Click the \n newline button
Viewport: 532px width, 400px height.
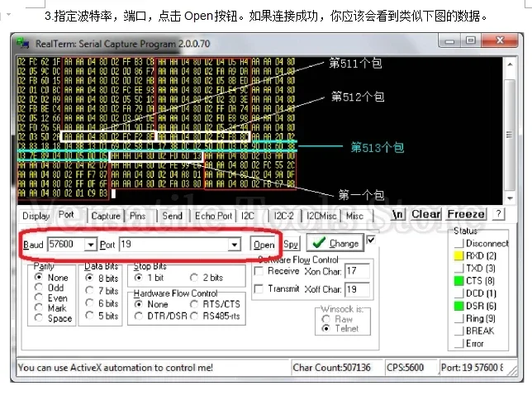point(397,214)
